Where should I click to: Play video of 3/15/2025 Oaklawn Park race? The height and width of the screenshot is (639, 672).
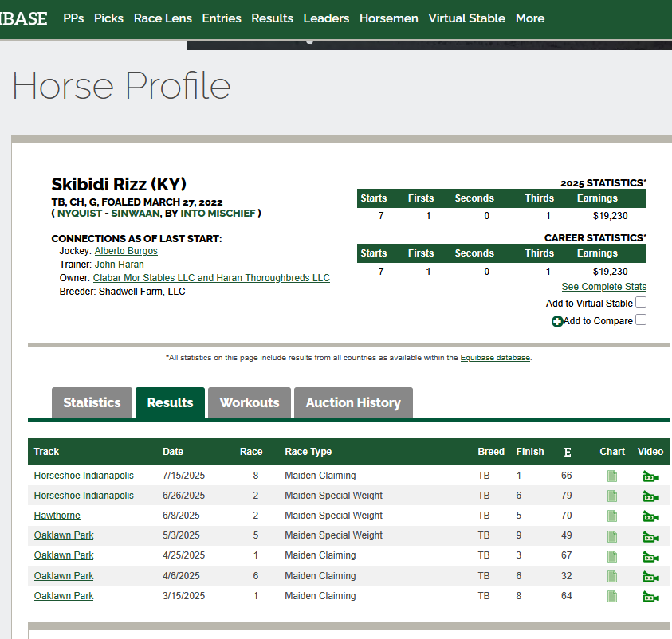pyautogui.click(x=650, y=597)
